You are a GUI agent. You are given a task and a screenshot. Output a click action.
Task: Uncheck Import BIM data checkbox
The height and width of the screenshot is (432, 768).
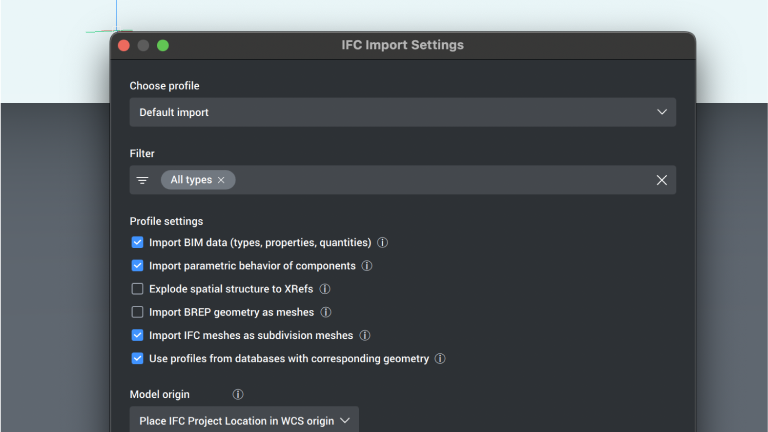coord(138,243)
